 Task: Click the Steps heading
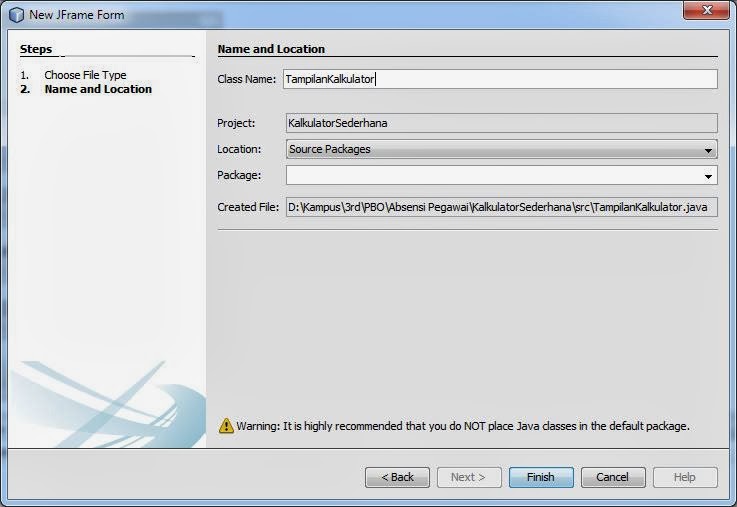pos(36,49)
